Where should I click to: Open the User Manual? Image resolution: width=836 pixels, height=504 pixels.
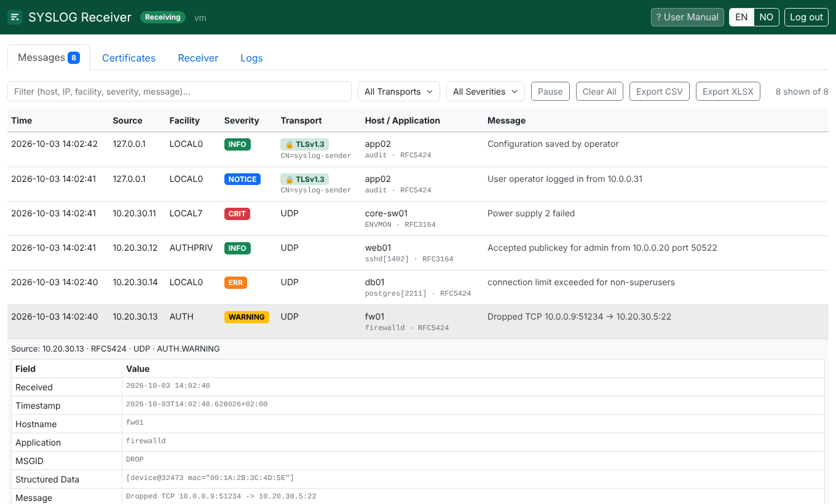pos(687,17)
